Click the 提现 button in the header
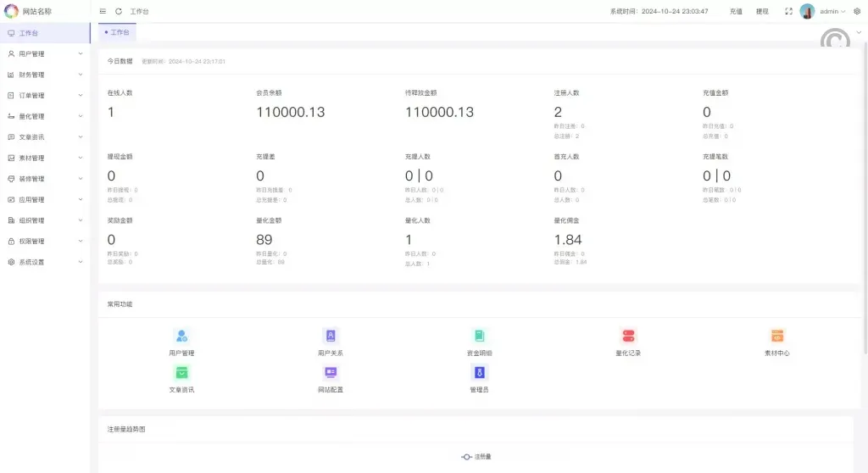 (x=762, y=12)
